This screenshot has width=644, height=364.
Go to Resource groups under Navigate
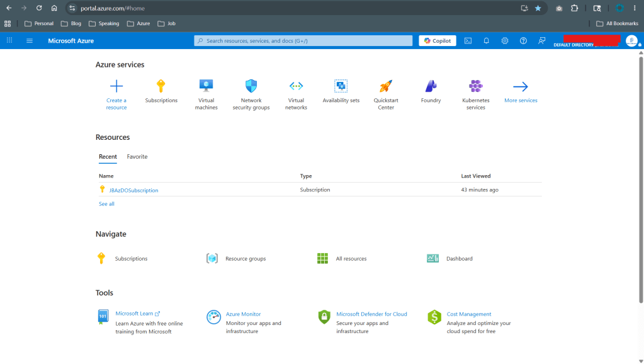(246, 258)
